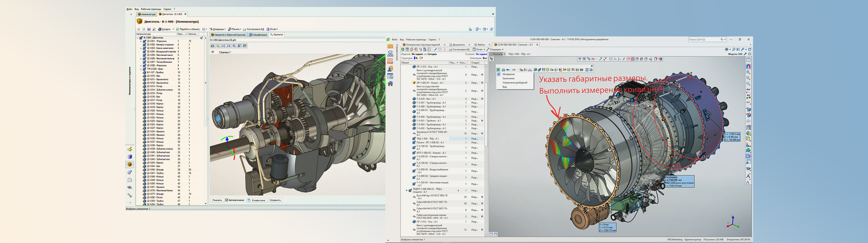The width and height of the screenshot is (868, 243).
Task: Click the home icon in the sidebar
Action: pyautogui.click(x=390, y=84)
